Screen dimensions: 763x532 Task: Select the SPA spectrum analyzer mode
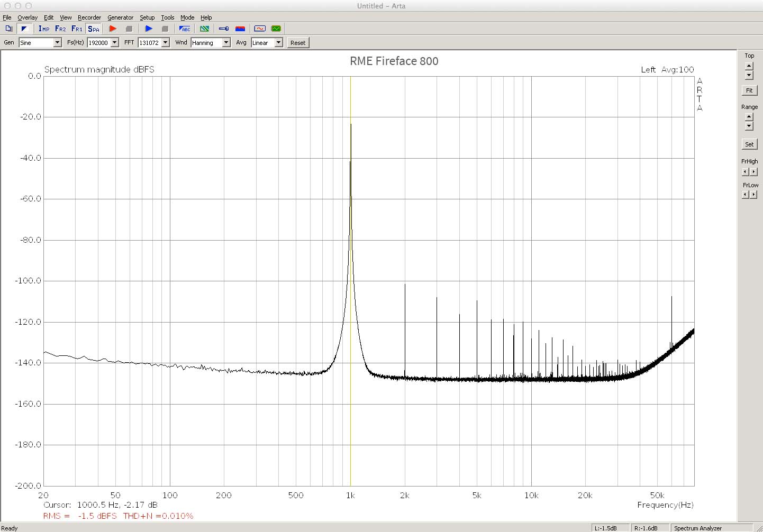tap(94, 29)
